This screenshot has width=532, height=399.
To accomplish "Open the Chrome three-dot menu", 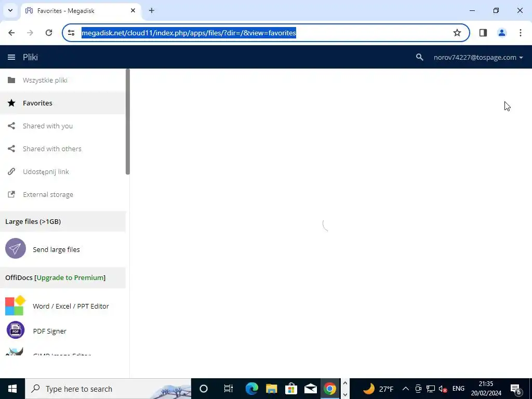I will click(x=521, y=33).
